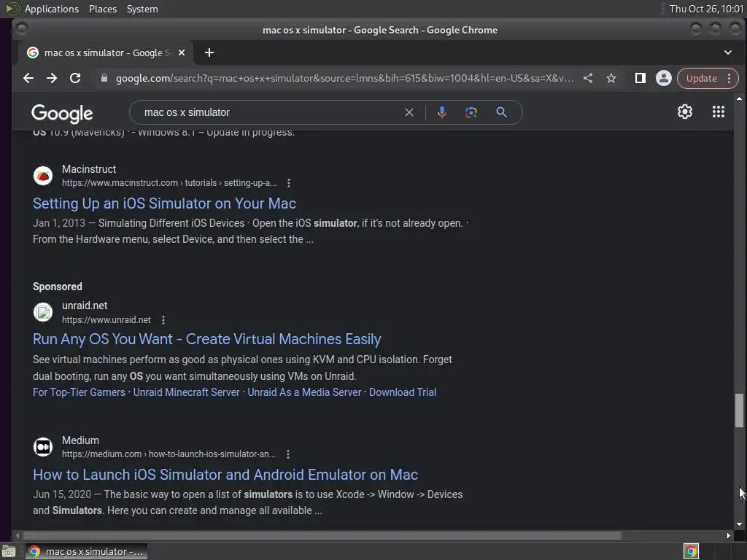Click the show desktop icon in taskbar

[9, 552]
